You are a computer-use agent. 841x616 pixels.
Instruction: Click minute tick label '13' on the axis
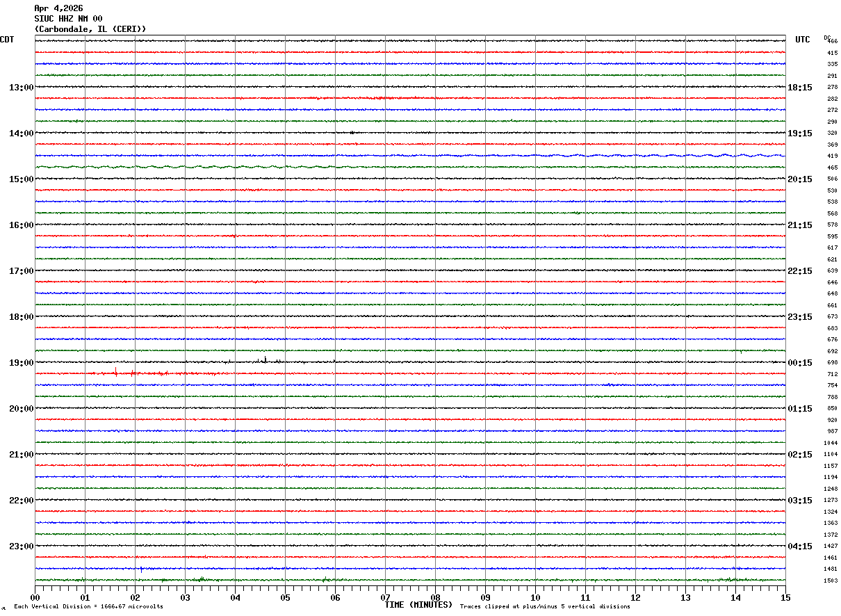coord(685,597)
